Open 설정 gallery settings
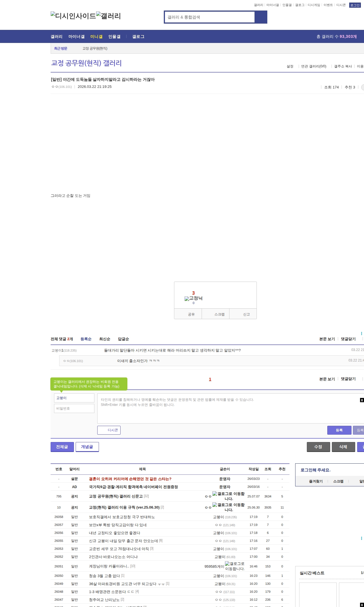 pyautogui.click(x=290, y=66)
